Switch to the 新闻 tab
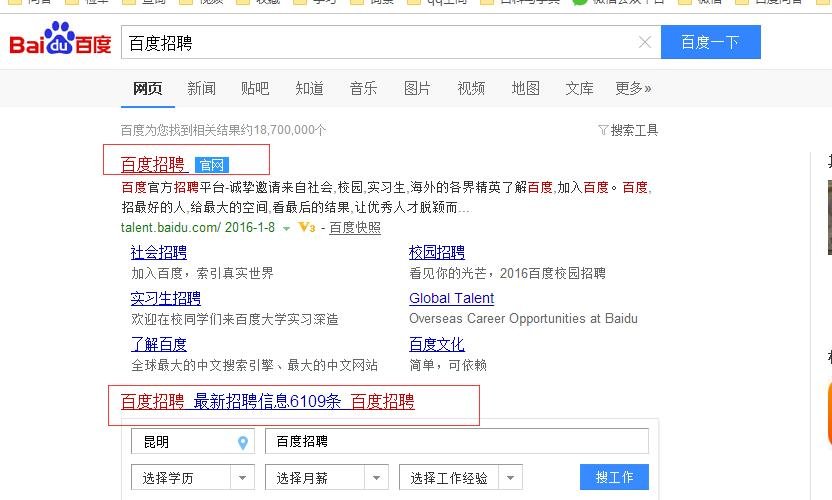 (x=202, y=88)
